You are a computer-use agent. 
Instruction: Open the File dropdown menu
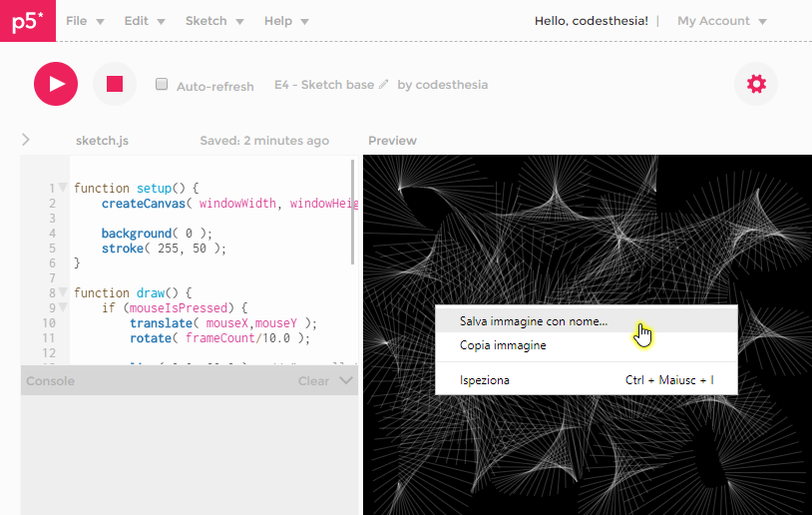85,21
